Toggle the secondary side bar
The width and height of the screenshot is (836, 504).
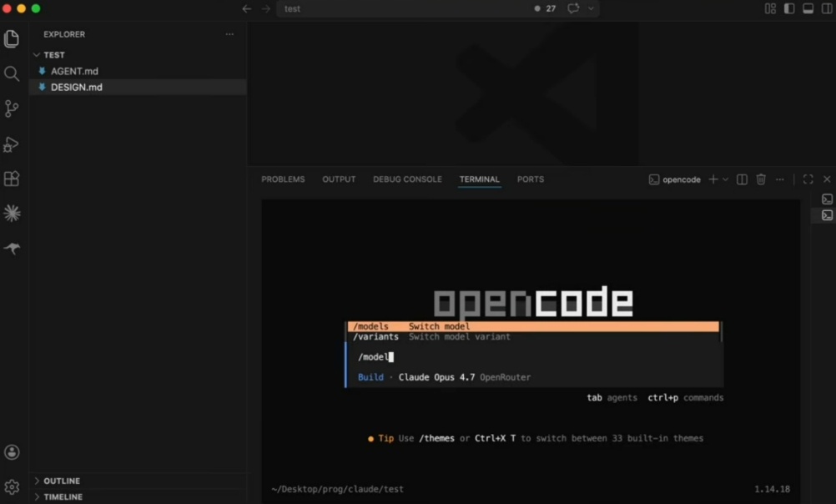click(x=827, y=8)
